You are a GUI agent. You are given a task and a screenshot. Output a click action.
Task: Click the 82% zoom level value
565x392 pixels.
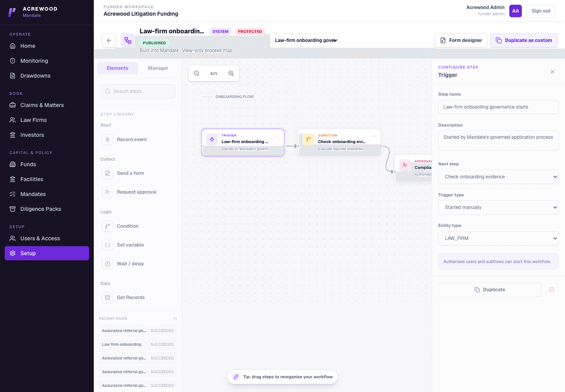[214, 74]
